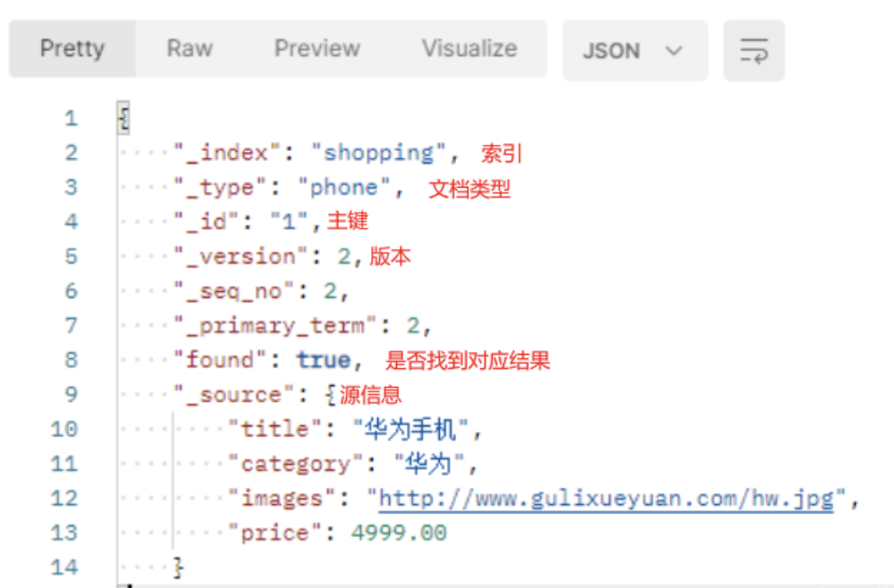
Task: Click the "shopping" index value
Action: (x=377, y=153)
